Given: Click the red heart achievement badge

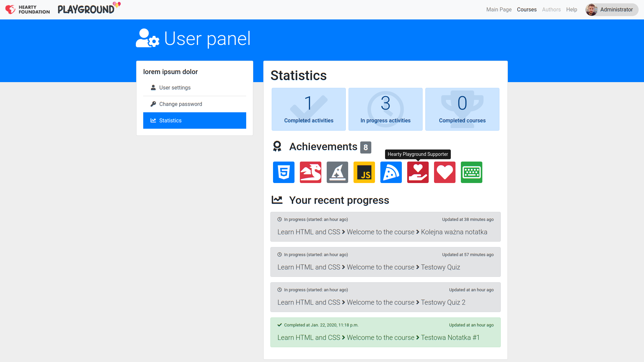Looking at the screenshot, I should point(444,172).
